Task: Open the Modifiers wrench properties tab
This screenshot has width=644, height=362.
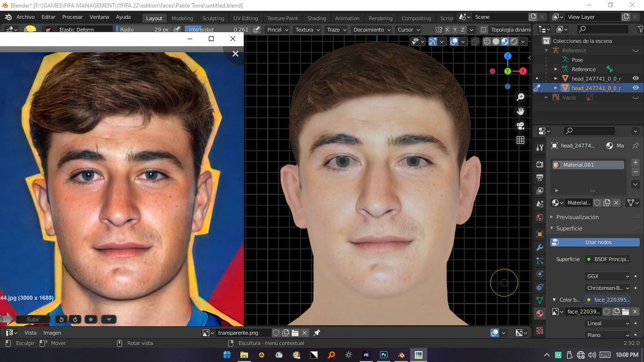Action: [x=539, y=248]
